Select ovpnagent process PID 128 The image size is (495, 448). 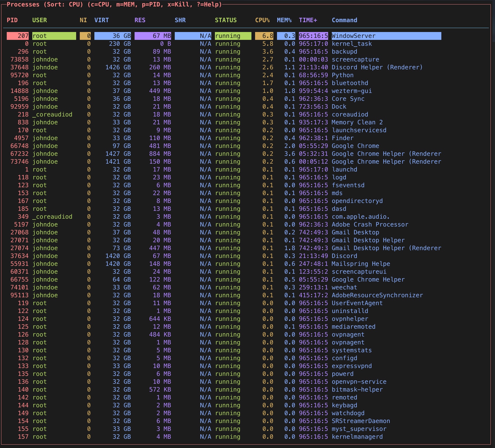224,342
